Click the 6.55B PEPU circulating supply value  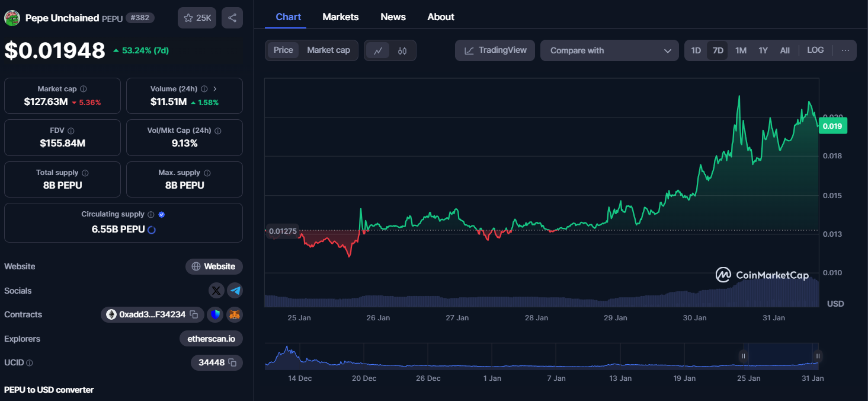[118, 230]
